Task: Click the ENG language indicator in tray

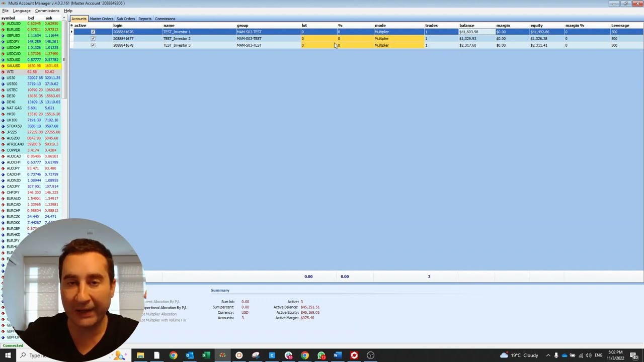Action: click(x=598, y=355)
